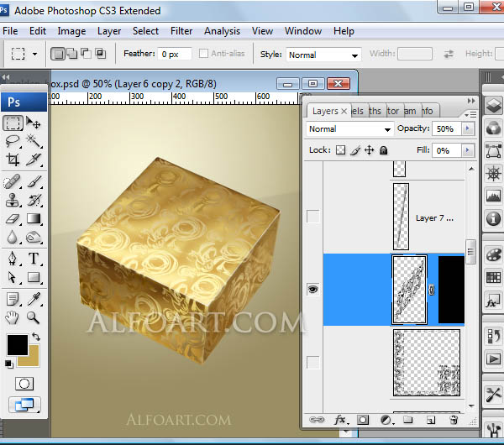The height and width of the screenshot is (445, 504).
Task: Click the foreground color swatch
Action: point(18,345)
